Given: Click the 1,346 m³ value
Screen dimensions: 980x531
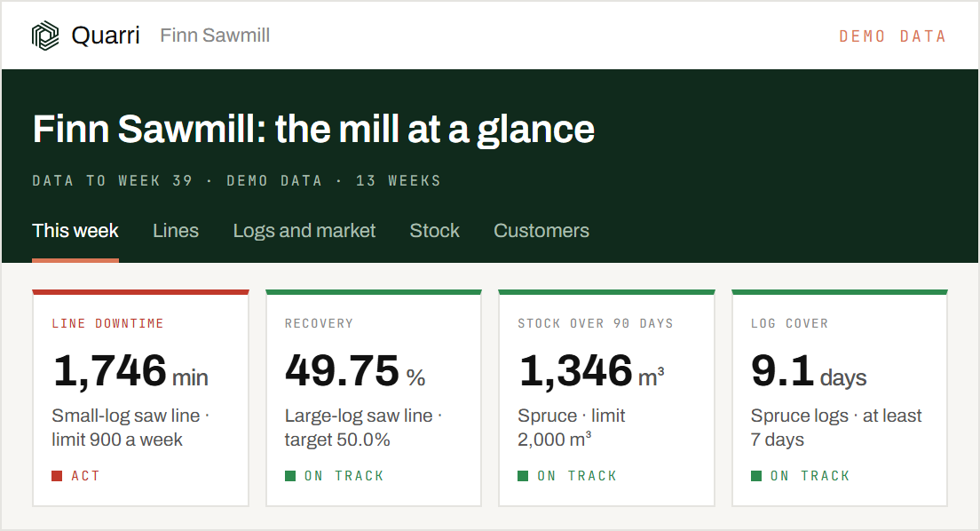Looking at the screenshot, I should [591, 371].
